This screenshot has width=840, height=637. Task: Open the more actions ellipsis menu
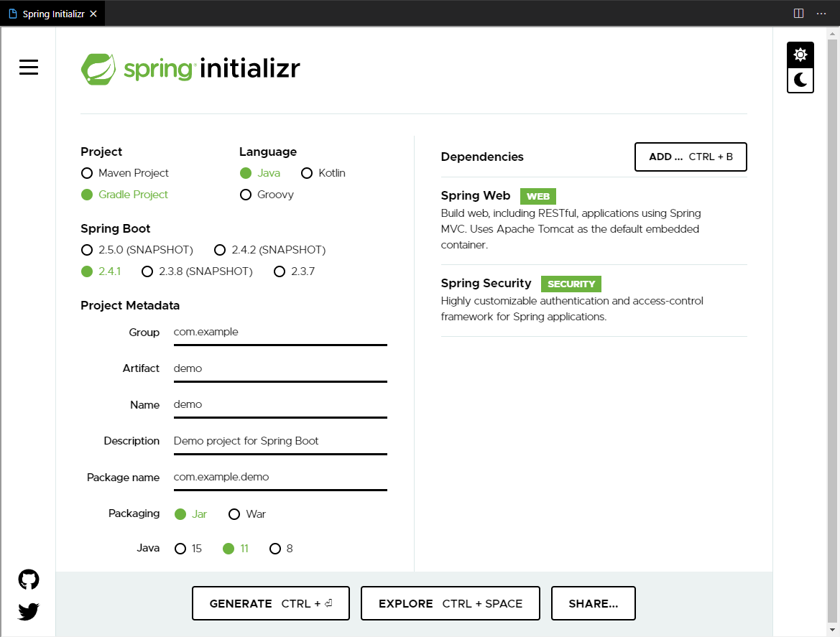pos(821,14)
